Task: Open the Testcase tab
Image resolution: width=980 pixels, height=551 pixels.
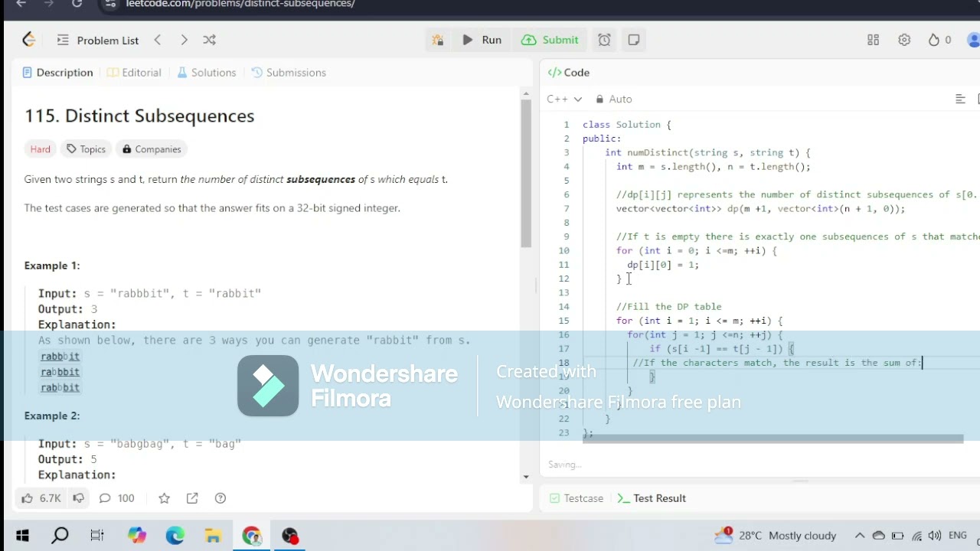Action: (x=577, y=498)
